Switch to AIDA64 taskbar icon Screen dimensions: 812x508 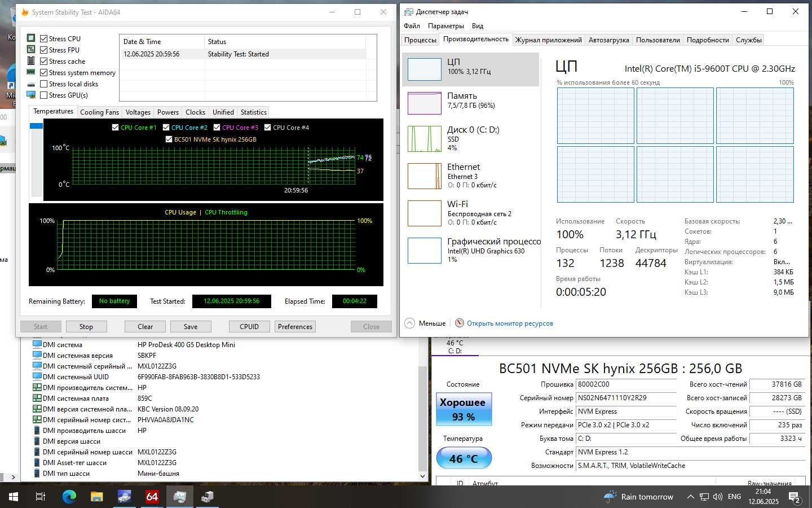[x=152, y=497]
